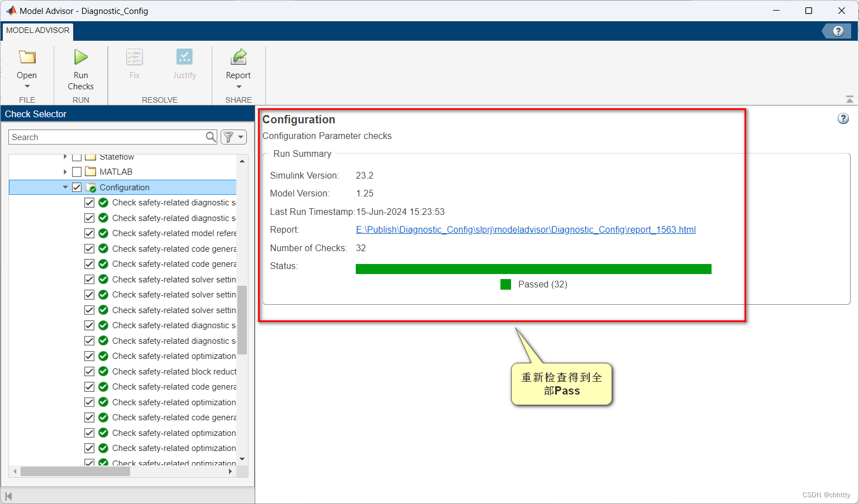Open the dropdown arrow under Report
This screenshot has height=504, width=859.
pos(238,87)
